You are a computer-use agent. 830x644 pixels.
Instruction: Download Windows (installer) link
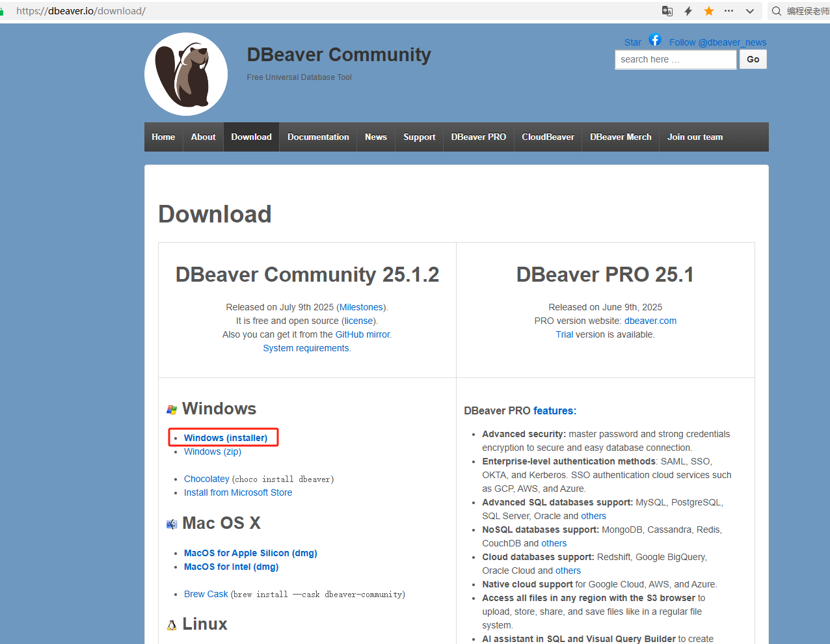tap(226, 438)
